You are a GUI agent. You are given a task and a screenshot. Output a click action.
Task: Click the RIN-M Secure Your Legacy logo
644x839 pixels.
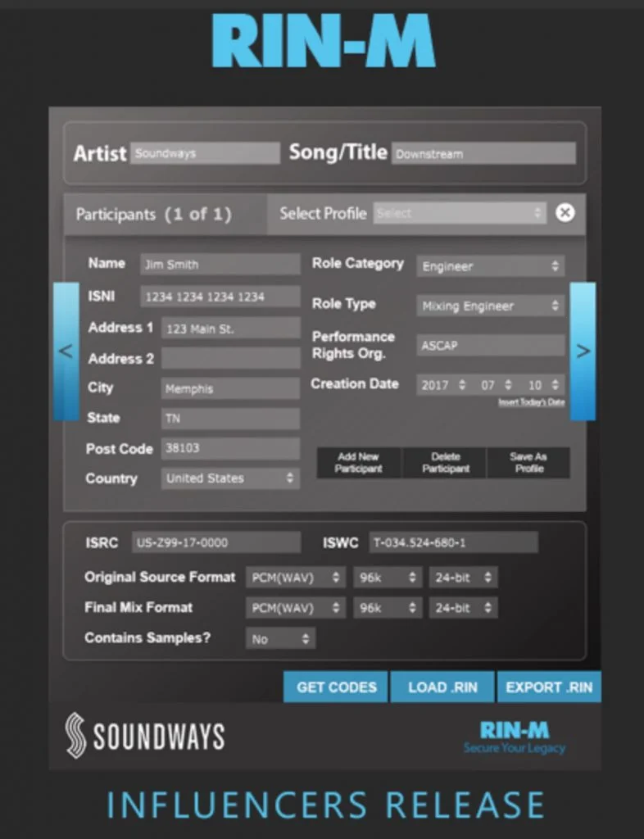tap(514, 737)
